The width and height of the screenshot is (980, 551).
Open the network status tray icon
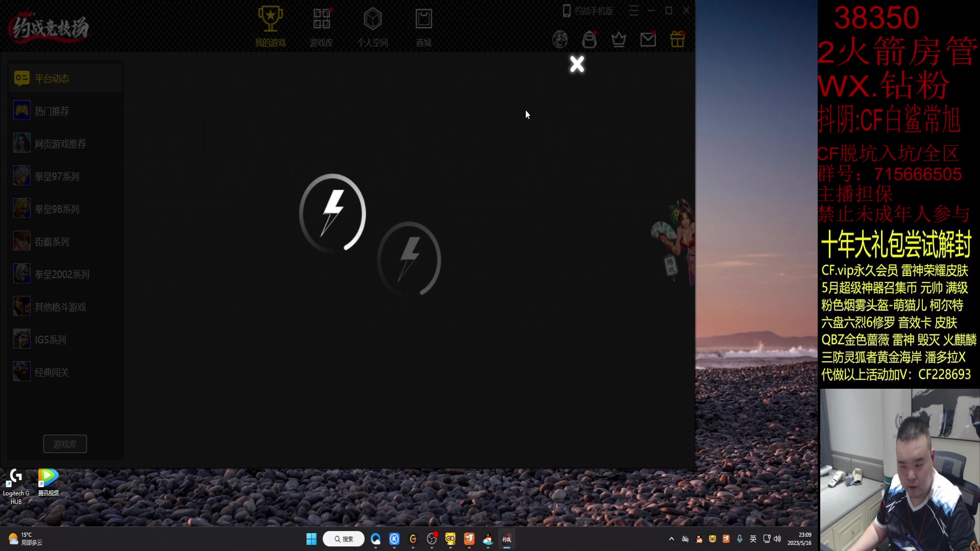[x=767, y=539]
